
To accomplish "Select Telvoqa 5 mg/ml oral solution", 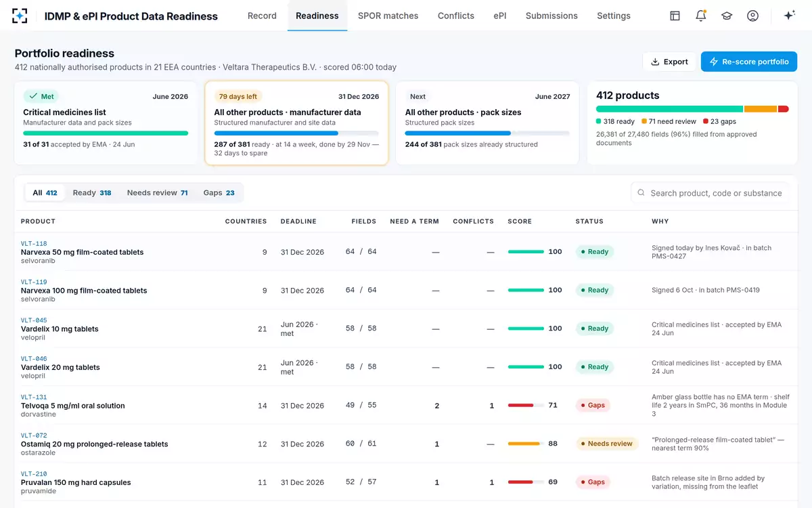I will click(x=73, y=406).
